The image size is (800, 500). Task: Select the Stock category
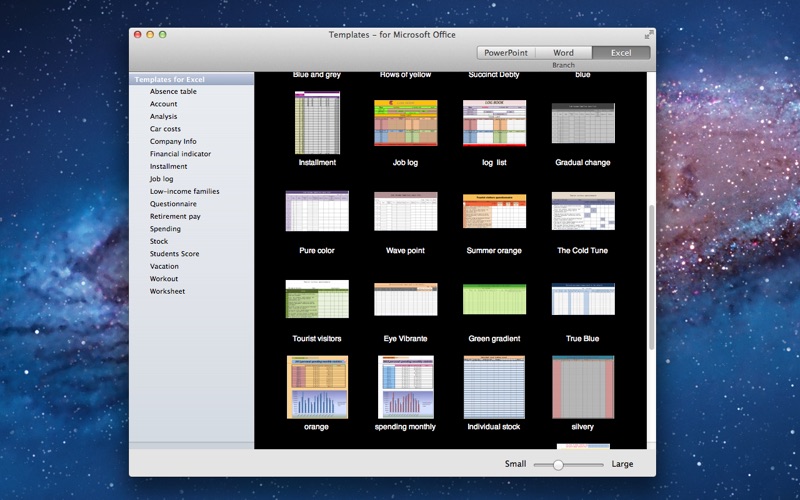point(159,241)
